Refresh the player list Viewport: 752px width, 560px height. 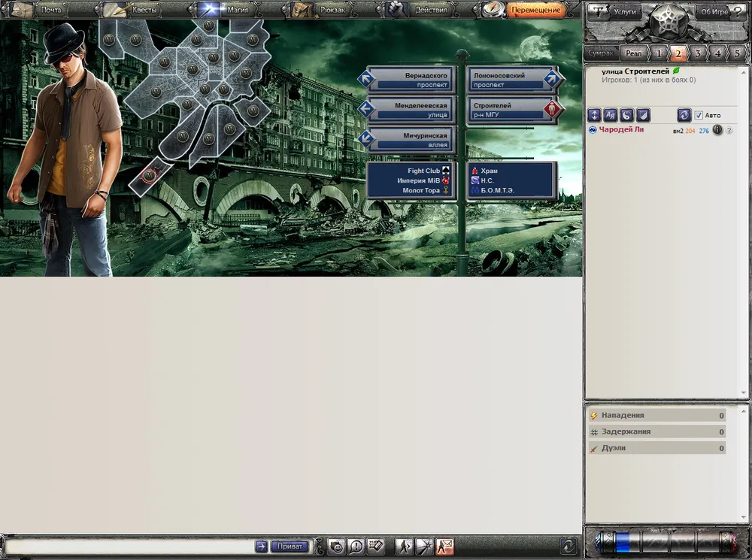(684, 115)
